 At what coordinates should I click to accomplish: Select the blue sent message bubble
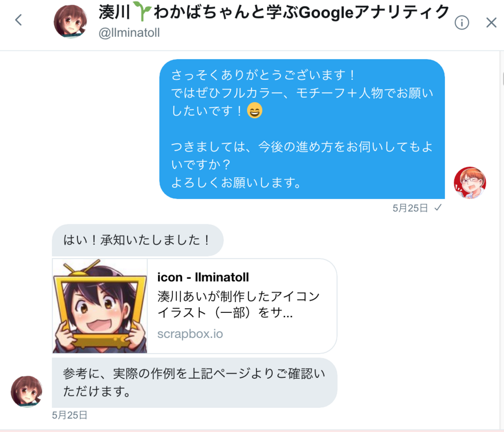point(300,129)
